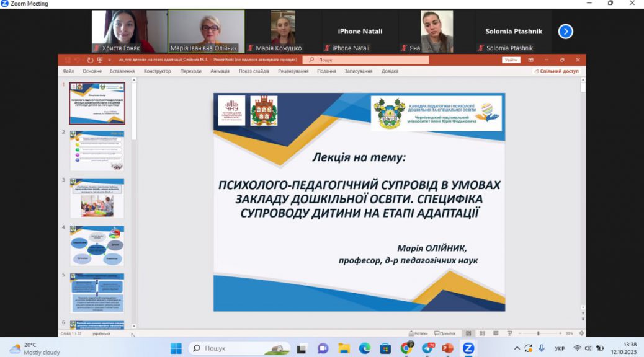
Task: Click the lecture title text on slide
Action: [x=359, y=199]
